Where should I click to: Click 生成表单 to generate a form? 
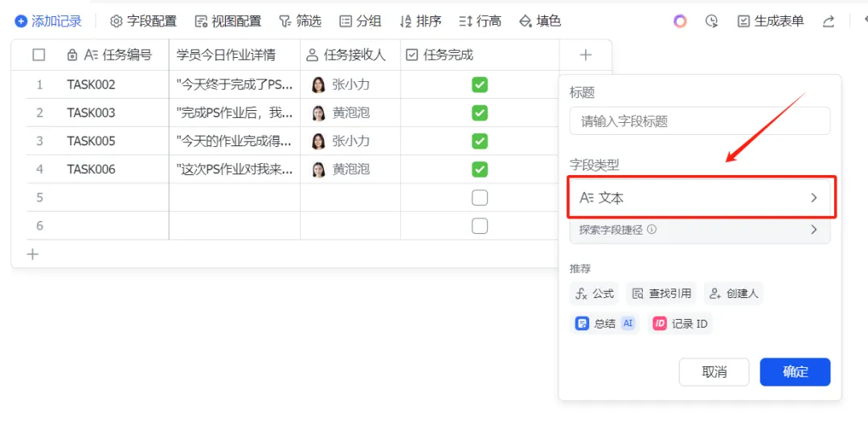tap(771, 22)
